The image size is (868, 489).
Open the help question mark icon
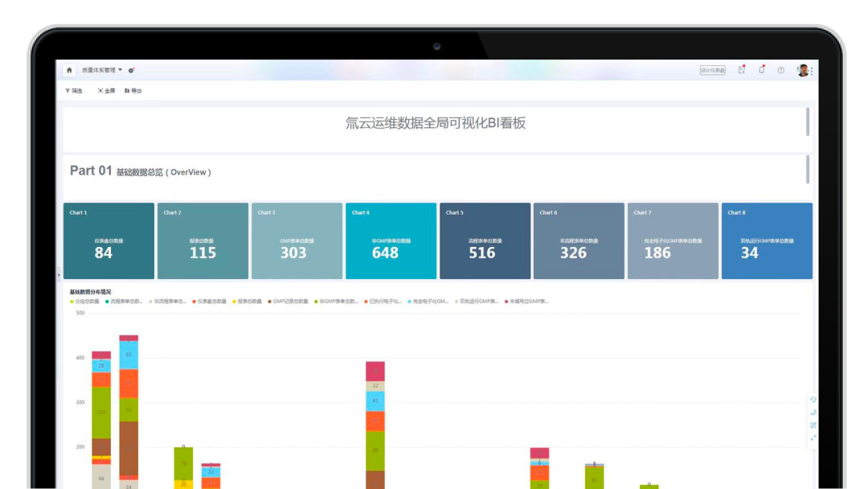click(x=781, y=70)
